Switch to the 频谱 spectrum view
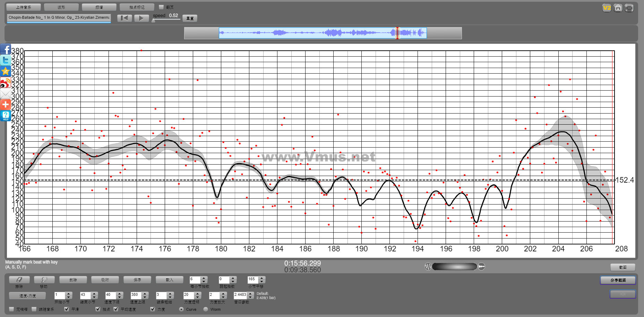 (x=99, y=7)
